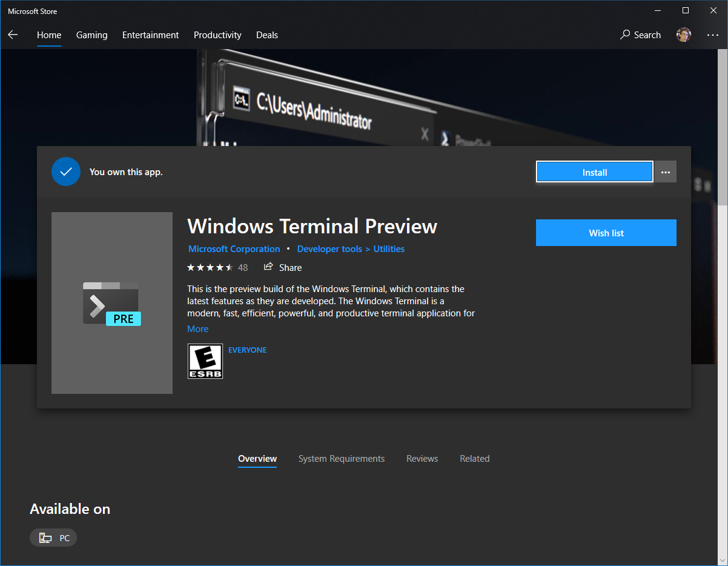Open the See more options ellipsis in top bar
Viewport: 728px width, 566px height.
[712, 35]
